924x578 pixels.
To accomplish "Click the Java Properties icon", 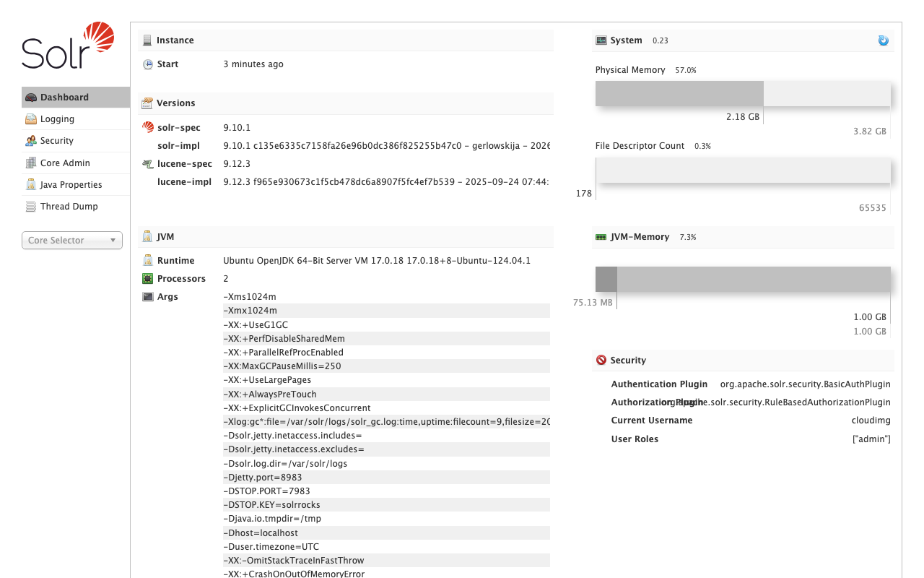I will 31,184.
